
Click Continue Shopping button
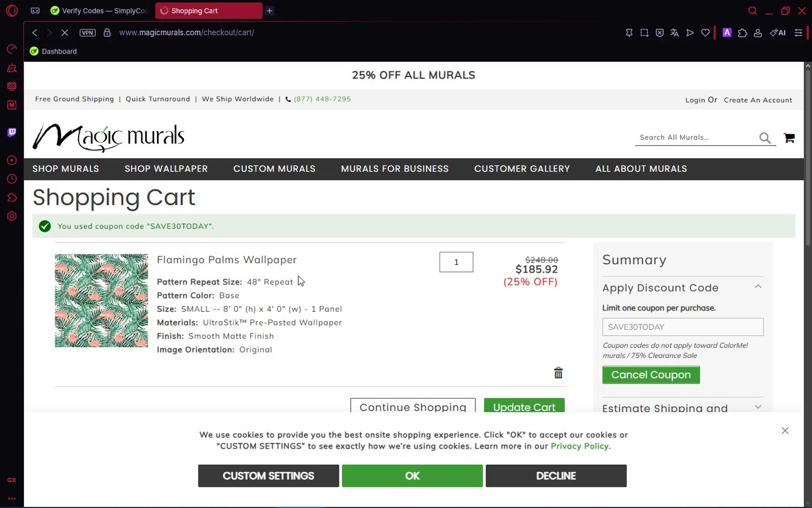pyautogui.click(x=413, y=406)
